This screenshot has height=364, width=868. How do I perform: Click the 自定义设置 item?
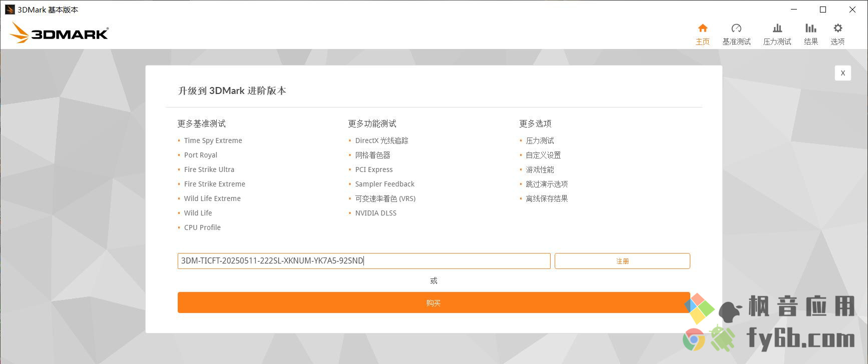click(543, 155)
